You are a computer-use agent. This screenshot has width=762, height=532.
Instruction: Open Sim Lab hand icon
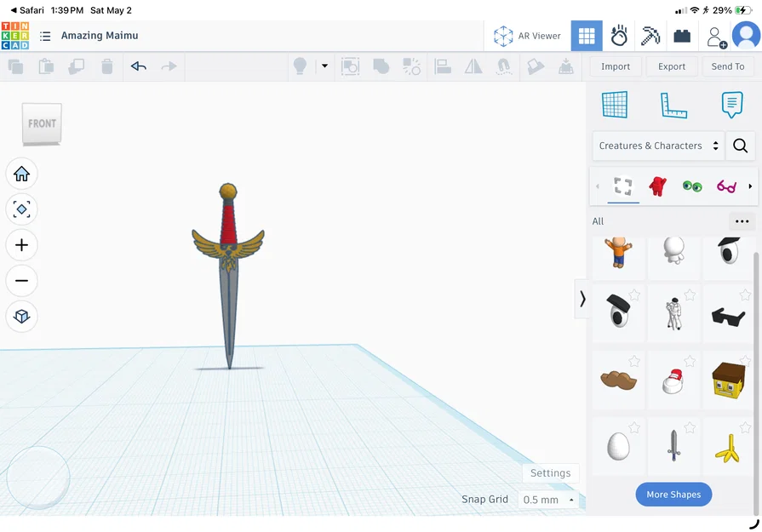click(x=619, y=36)
